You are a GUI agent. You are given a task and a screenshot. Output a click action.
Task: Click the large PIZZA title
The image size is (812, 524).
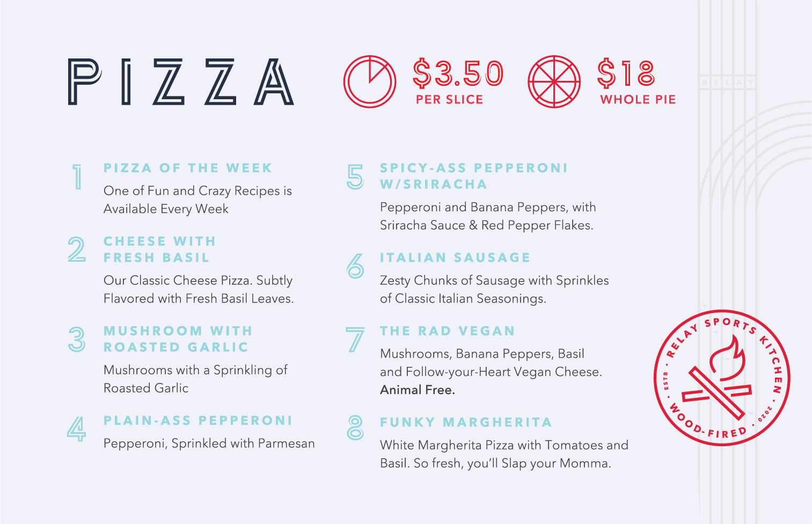click(181, 82)
